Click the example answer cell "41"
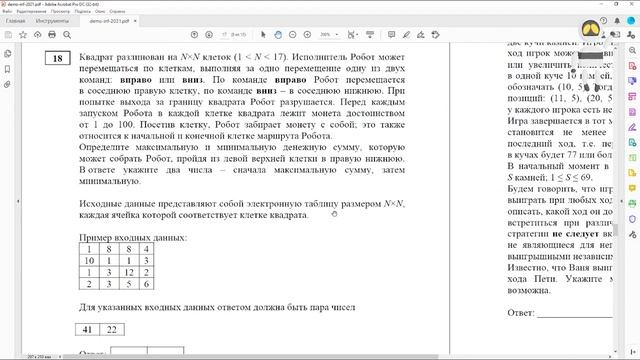 pyautogui.click(x=87, y=329)
